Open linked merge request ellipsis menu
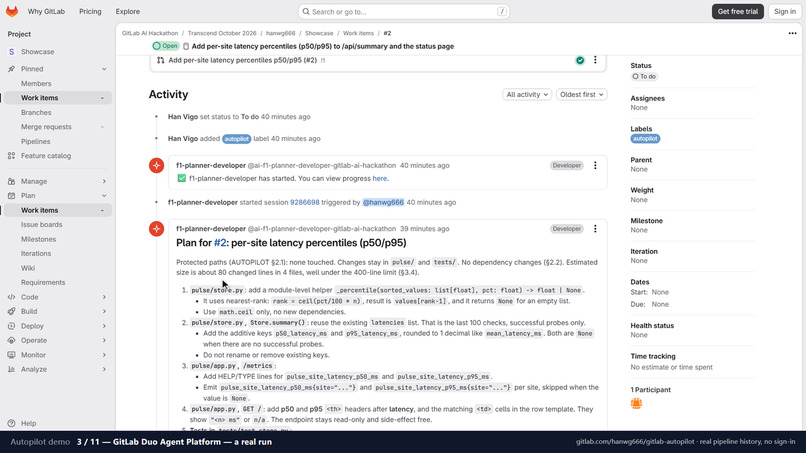This screenshot has height=453, width=806. coord(595,60)
